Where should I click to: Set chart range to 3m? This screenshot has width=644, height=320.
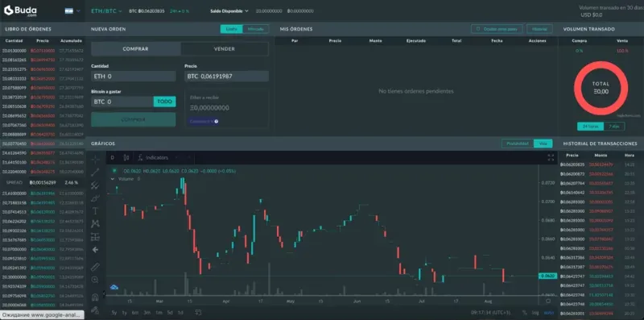147,313
